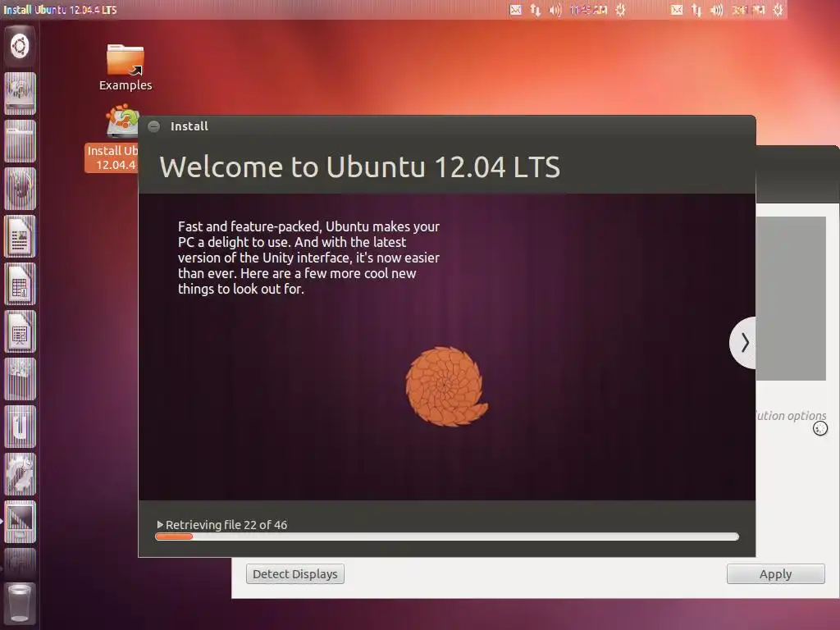Open the Dash home launcher icon
The height and width of the screenshot is (630, 840).
pyautogui.click(x=20, y=46)
